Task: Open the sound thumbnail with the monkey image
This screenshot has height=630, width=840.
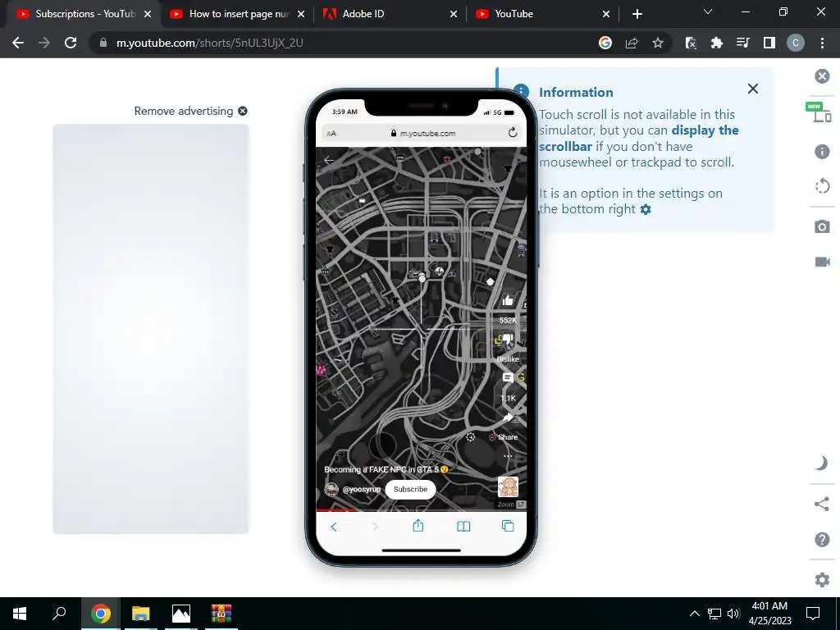Action: [507, 487]
